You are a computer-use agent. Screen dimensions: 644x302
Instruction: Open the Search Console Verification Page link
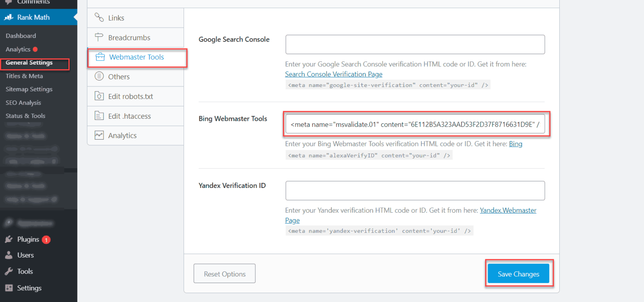[x=333, y=74]
